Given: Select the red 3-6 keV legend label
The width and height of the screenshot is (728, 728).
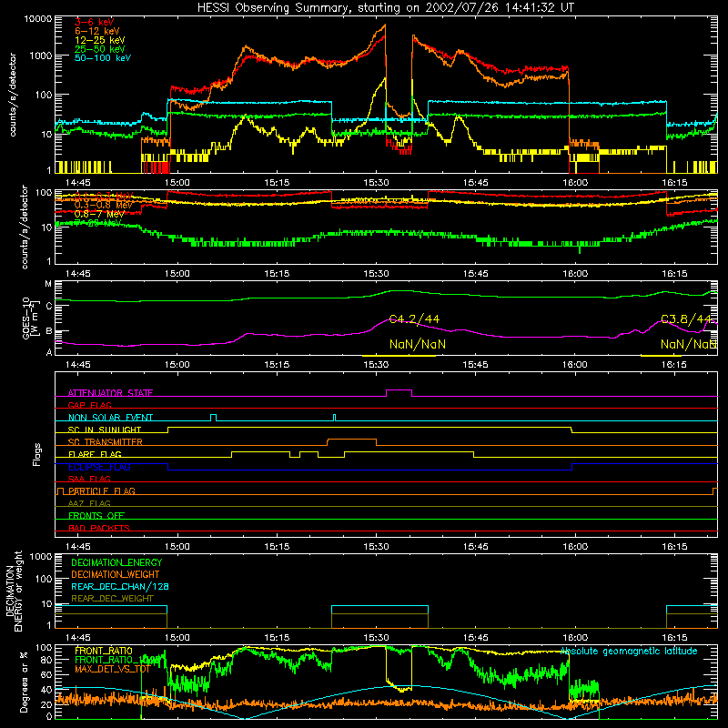Looking at the screenshot, I should coord(95,22).
